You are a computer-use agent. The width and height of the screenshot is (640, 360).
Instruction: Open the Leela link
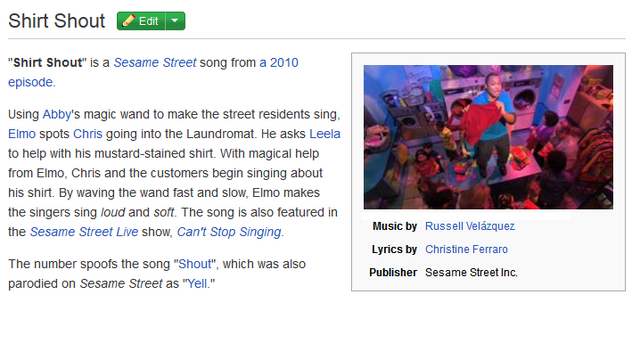[x=325, y=134]
